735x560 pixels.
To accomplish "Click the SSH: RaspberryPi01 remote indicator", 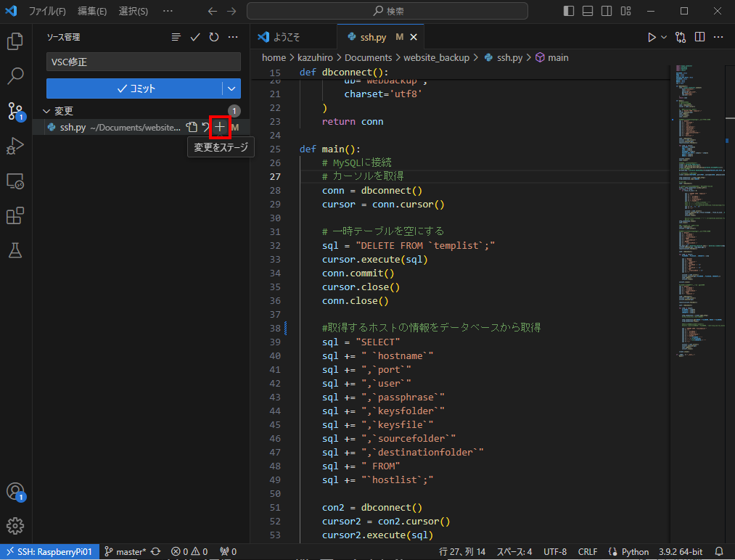I will tap(49, 552).
